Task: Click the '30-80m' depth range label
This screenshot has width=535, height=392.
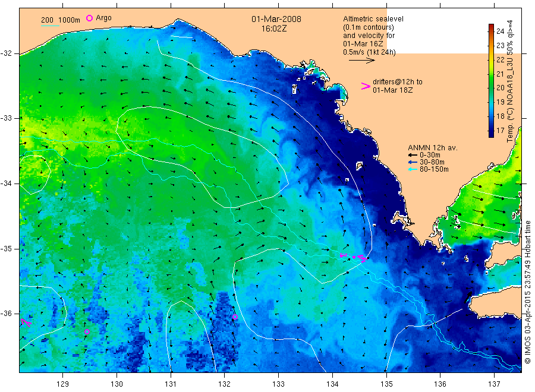Action: [x=432, y=162]
